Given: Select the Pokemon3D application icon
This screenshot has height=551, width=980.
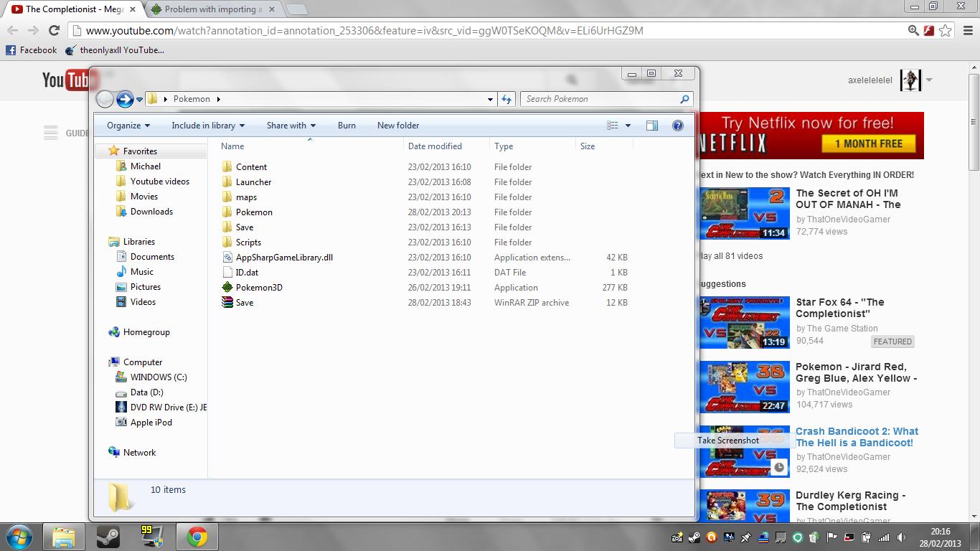Looking at the screenshot, I should [x=227, y=288].
